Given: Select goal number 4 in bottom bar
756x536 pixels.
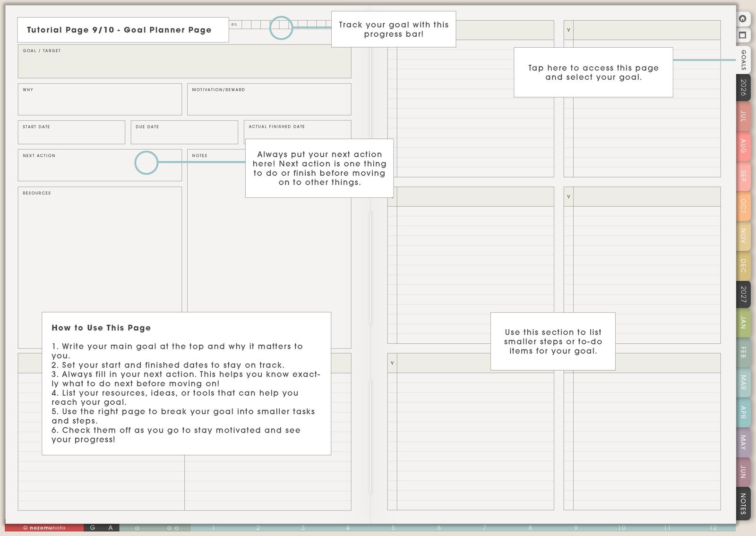Looking at the screenshot, I should [348, 528].
